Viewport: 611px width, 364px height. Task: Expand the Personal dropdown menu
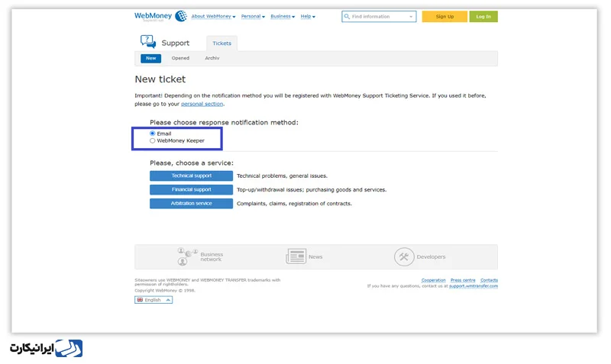(x=253, y=16)
